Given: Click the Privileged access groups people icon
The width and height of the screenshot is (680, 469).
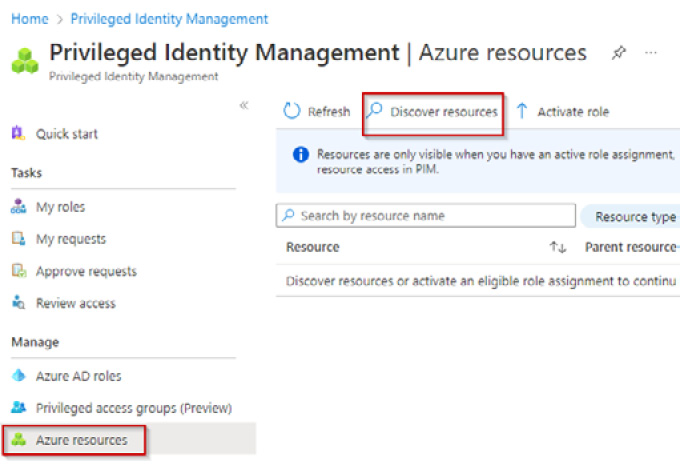Looking at the screenshot, I should [x=18, y=407].
